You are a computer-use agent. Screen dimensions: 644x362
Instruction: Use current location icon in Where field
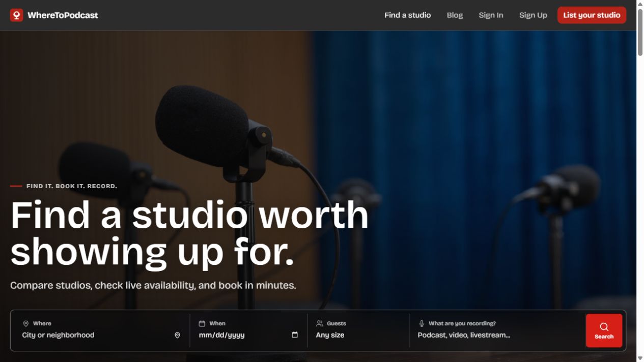pyautogui.click(x=177, y=335)
